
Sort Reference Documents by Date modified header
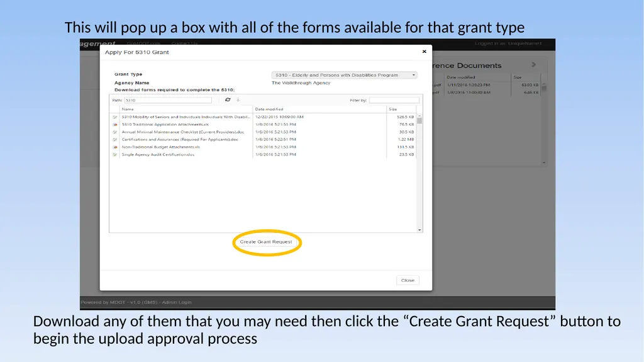click(461, 77)
